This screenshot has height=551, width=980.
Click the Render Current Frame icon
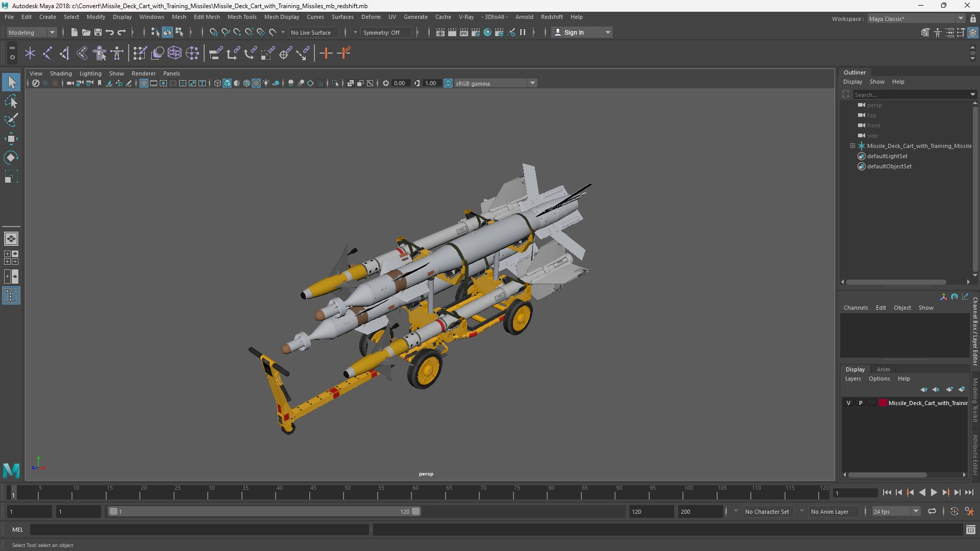[x=452, y=32]
